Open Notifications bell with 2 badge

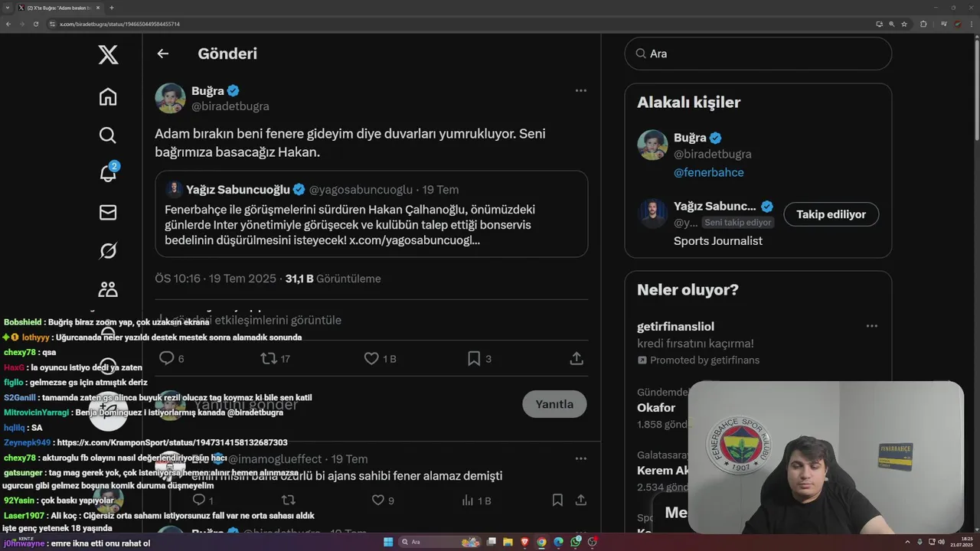(108, 173)
